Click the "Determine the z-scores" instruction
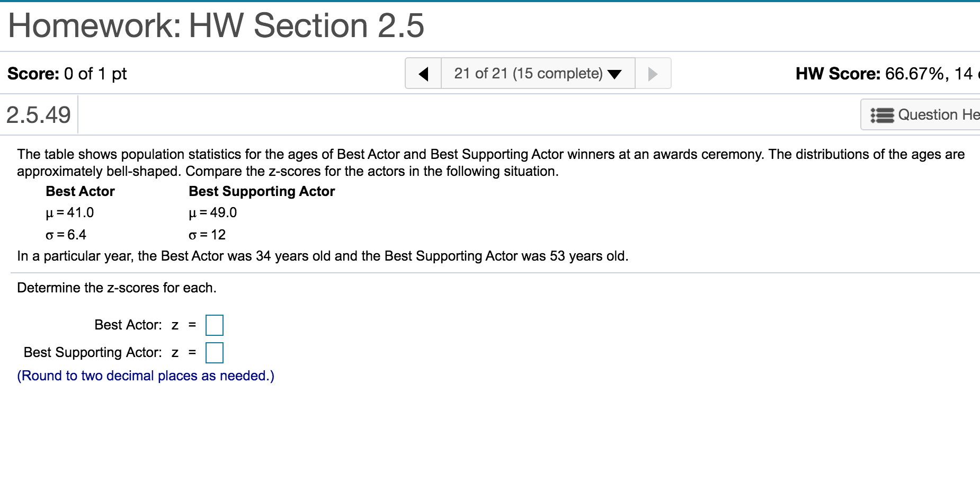Image resolution: width=980 pixels, height=481 pixels. coord(117,288)
